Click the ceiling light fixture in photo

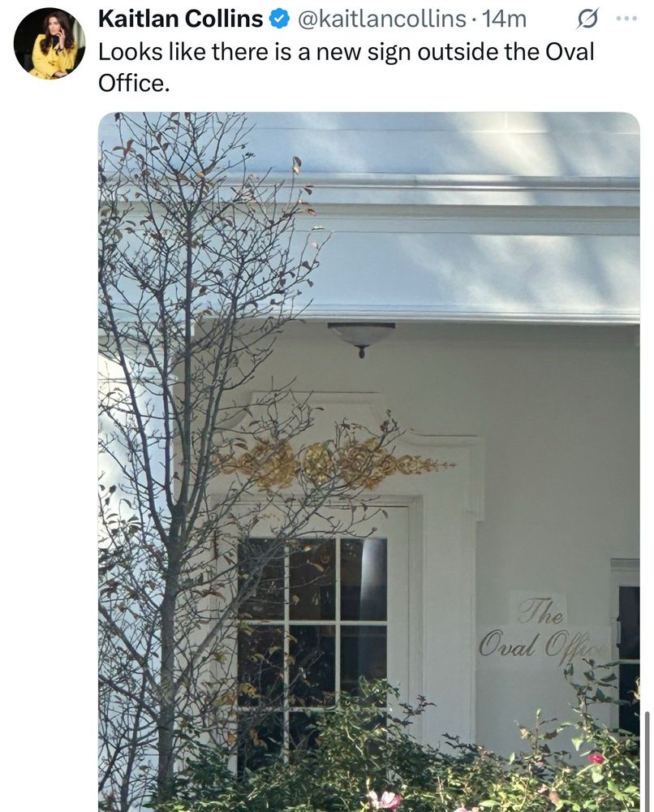361,338
